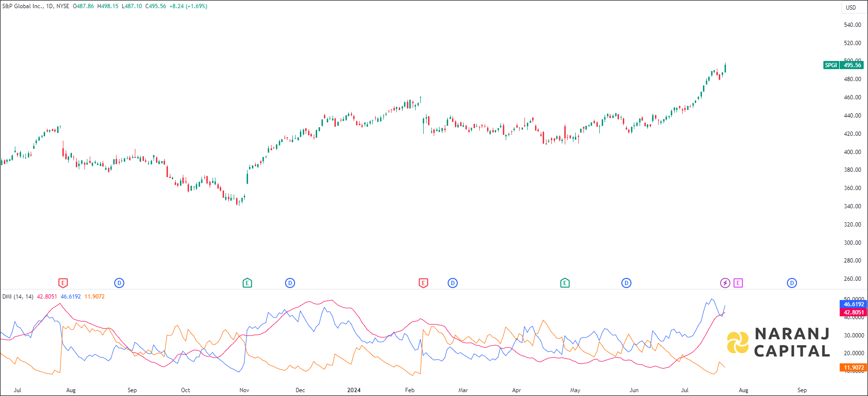Open the red earnings marker in late July 2023
Screen dimensions: 868x396
63,283
